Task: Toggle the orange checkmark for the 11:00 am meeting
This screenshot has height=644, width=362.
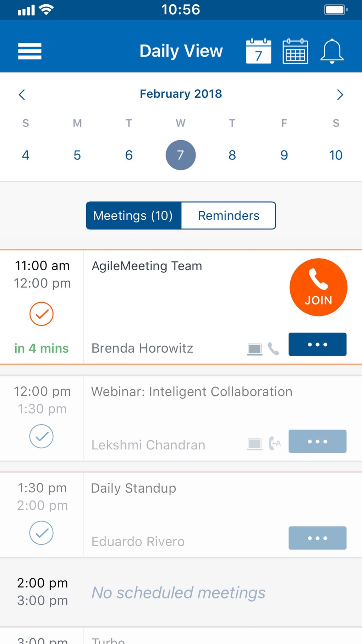Action: click(x=42, y=314)
